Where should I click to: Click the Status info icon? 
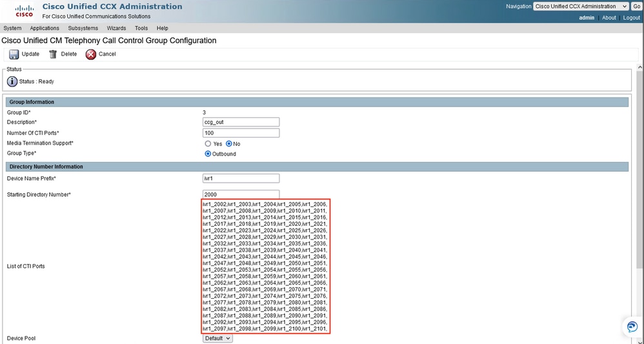point(12,81)
